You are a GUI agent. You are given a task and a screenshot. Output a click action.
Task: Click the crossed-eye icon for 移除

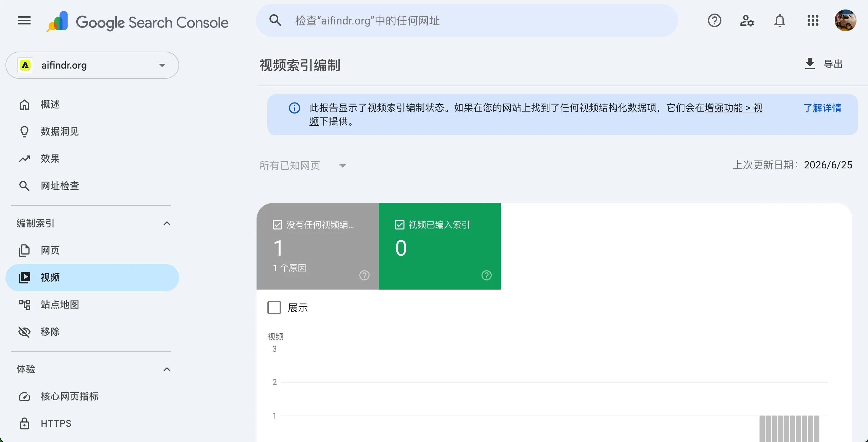[x=24, y=332]
